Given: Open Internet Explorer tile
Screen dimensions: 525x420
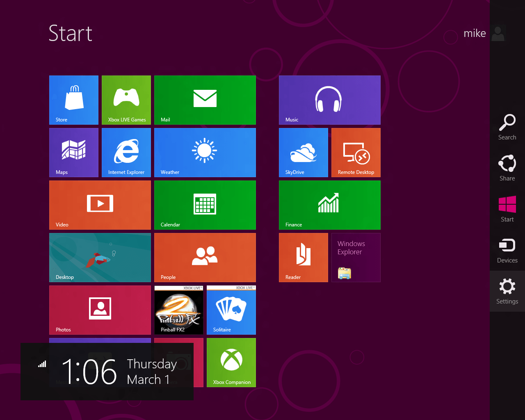Looking at the screenshot, I should [126, 153].
